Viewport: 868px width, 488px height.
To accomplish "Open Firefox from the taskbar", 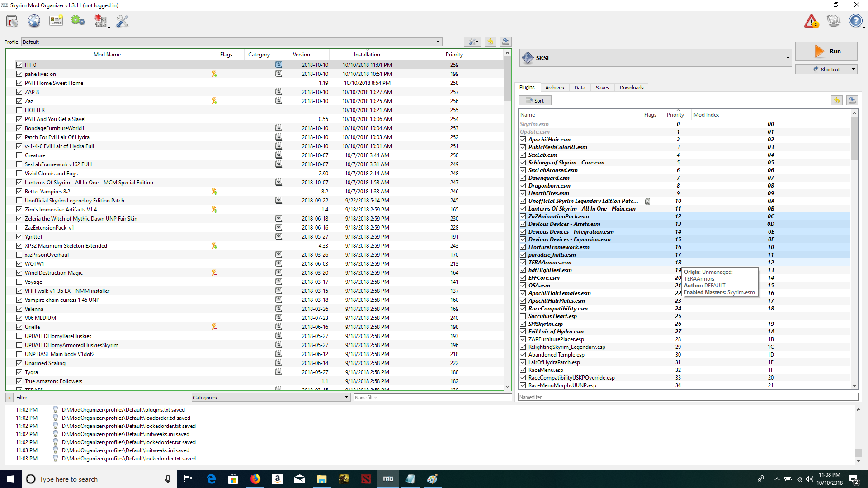I will tap(255, 479).
